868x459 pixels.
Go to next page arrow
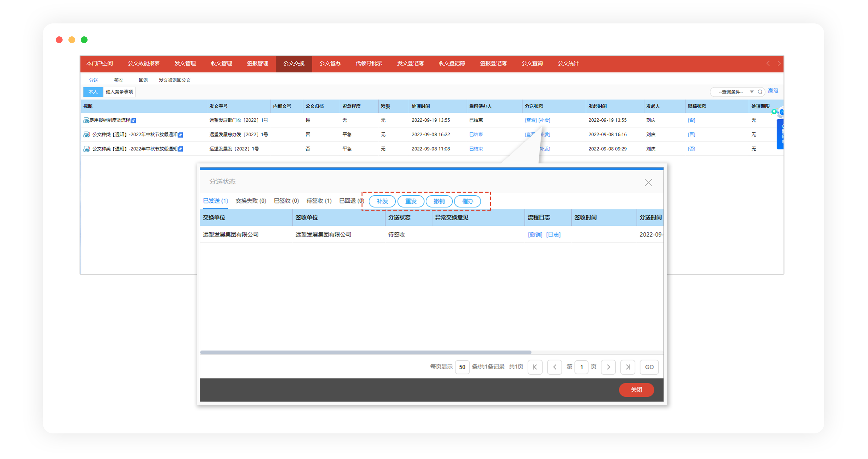pyautogui.click(x=608, y=367)
